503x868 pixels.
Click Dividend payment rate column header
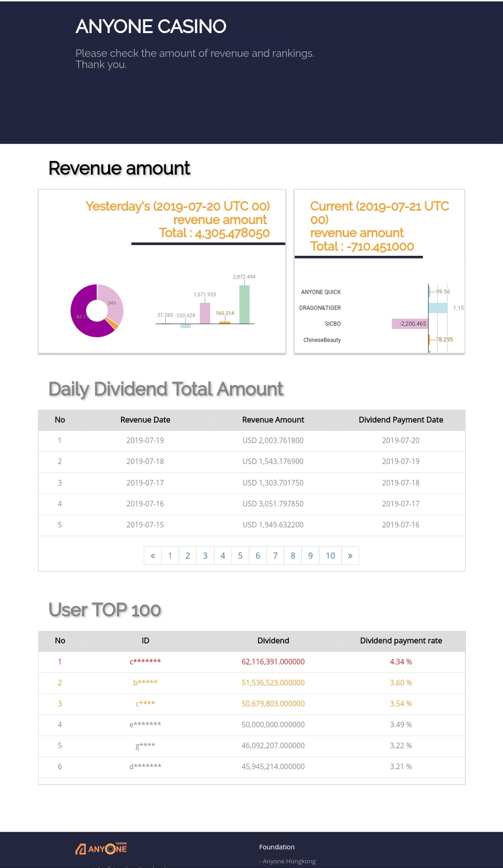point(401,641)
